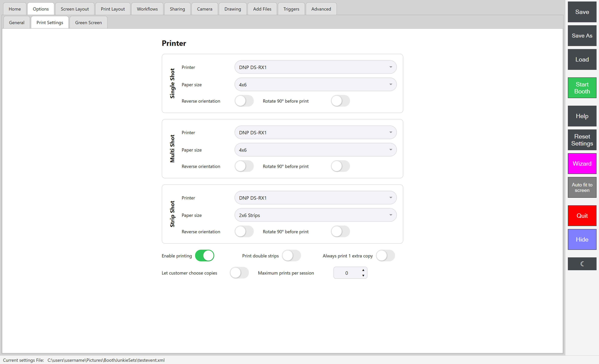Toggle Strip Shot Reverse orientation switch
Viewport: 599px width, 364px height.
(244, 232)
